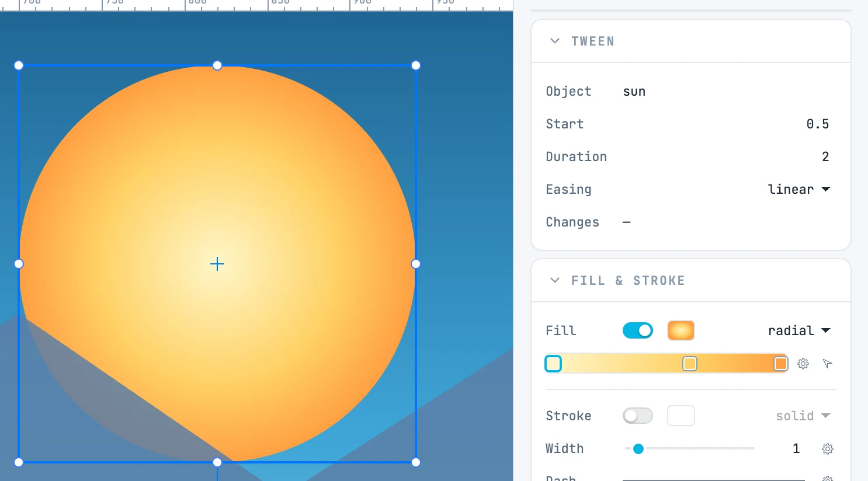Select the middle yellow gradient stop
868x481 pixels.
(690, 364)
